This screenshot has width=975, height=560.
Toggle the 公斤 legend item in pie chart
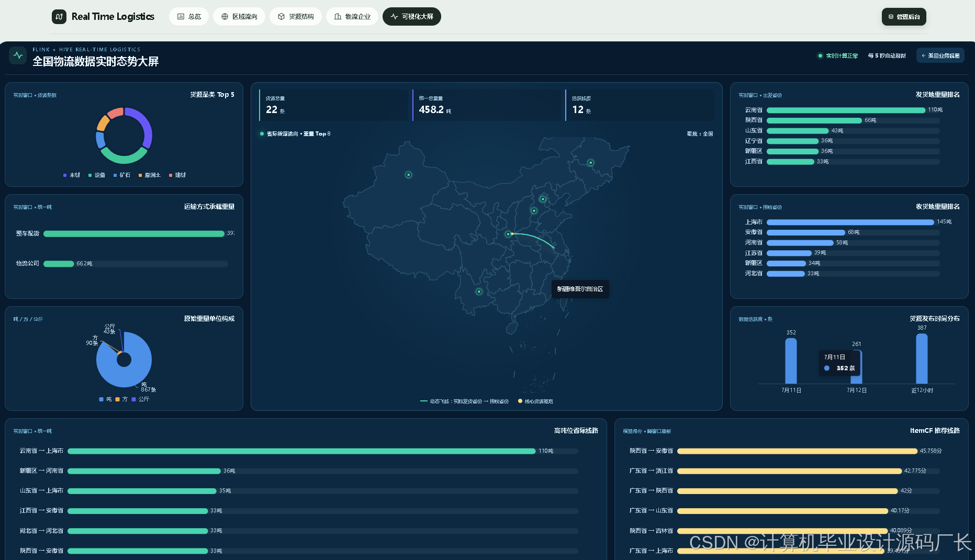coord(140,399)
